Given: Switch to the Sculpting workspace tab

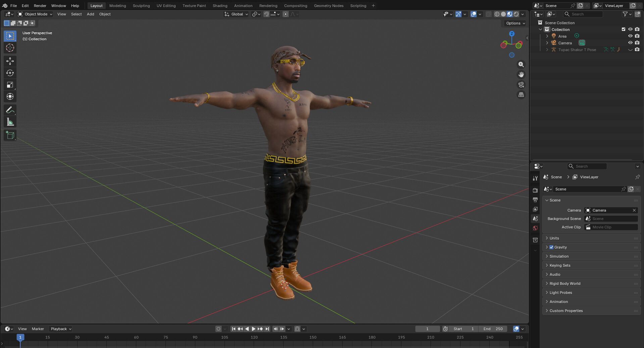Looking at the screenshot, I should click(x=141, y=6).
